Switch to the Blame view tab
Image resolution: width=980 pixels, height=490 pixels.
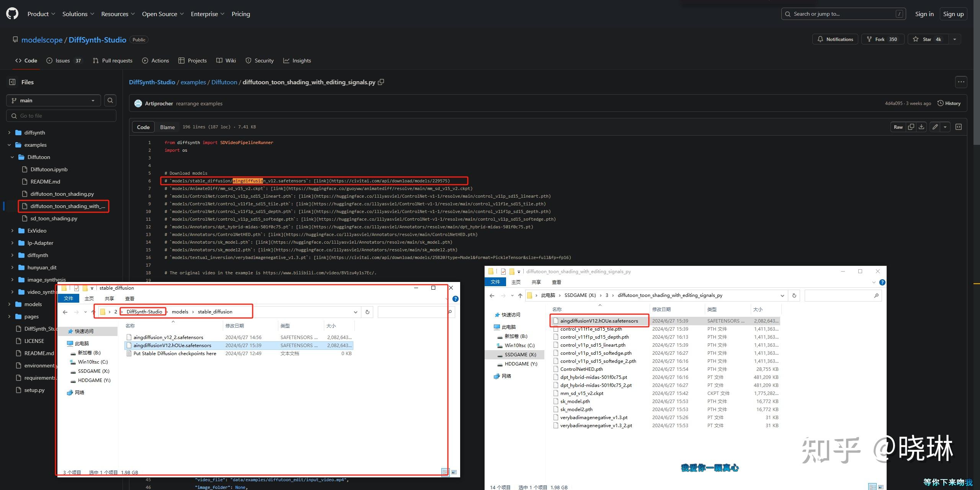[167, 127]
